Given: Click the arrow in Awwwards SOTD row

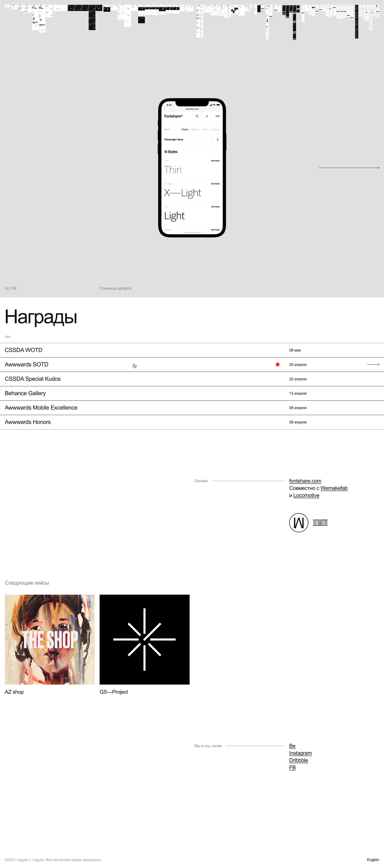Looking at the screenshot, I should tap(373, 364).
